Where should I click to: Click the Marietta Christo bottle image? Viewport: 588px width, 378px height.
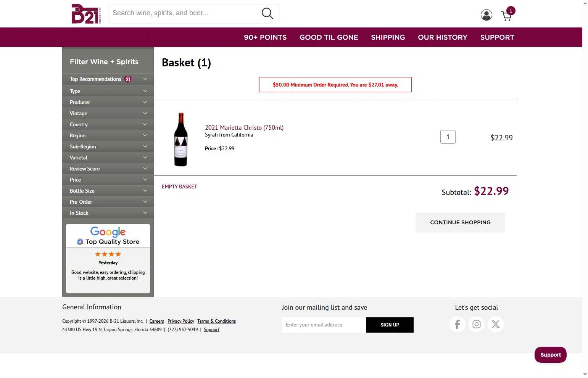(181, 139)
